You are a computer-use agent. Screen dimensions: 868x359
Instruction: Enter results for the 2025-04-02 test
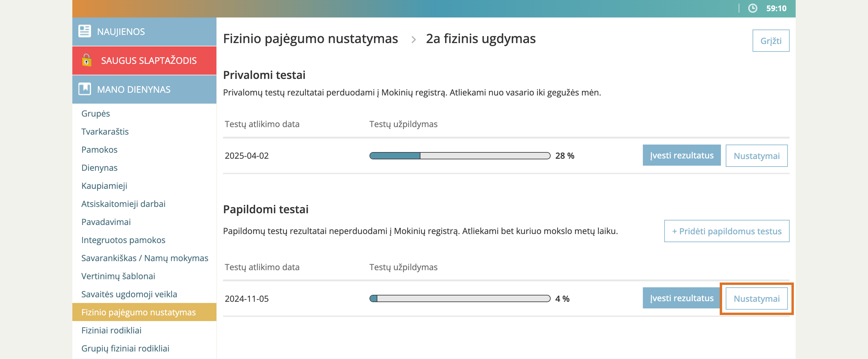(x=681, y=155)
